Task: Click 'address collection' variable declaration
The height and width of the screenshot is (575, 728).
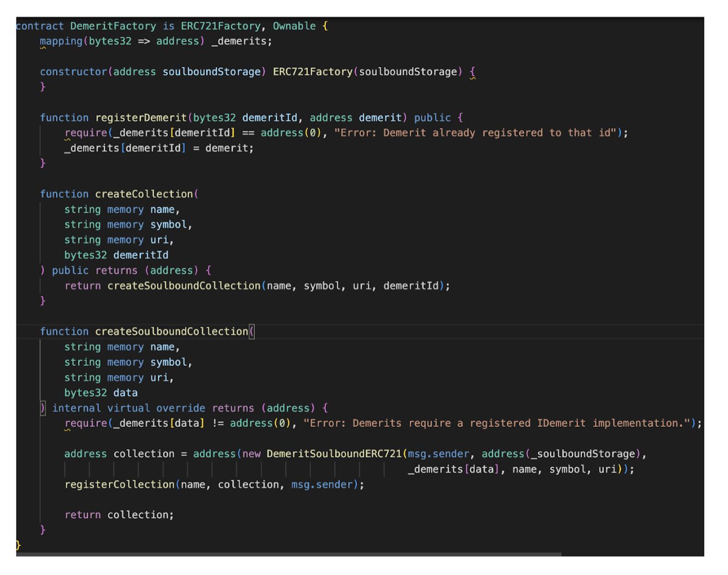Action: [x=119, y=454]
